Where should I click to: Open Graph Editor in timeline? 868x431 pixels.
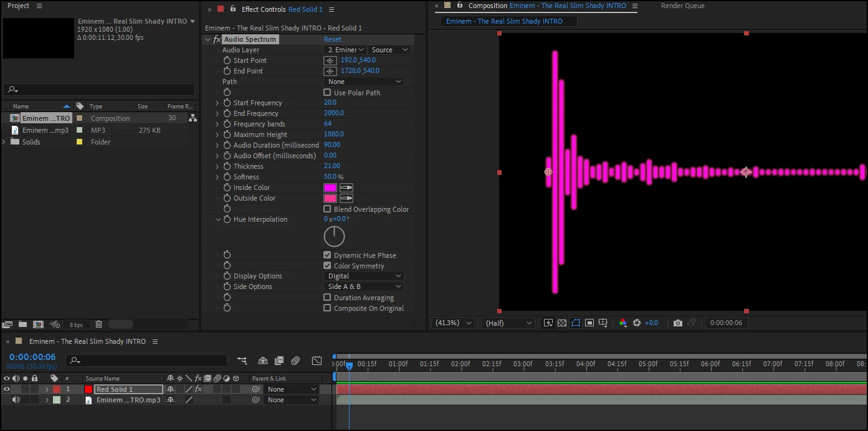click(317, 361)
